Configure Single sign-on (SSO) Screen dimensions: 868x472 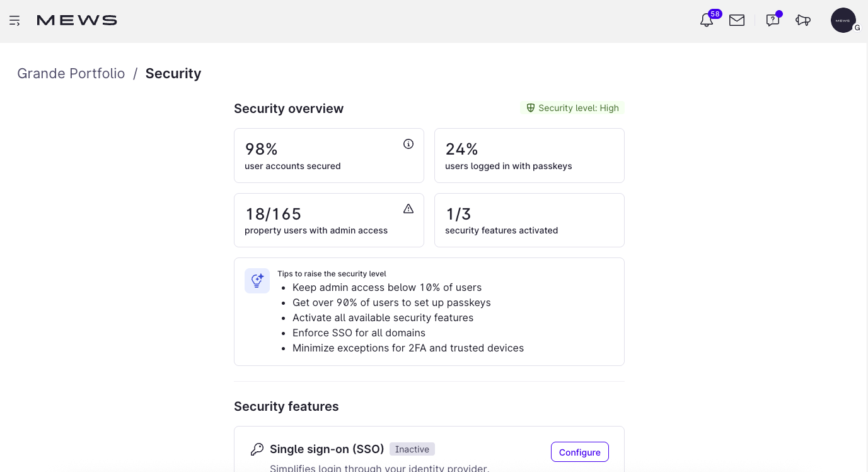[x=579, y=452]
